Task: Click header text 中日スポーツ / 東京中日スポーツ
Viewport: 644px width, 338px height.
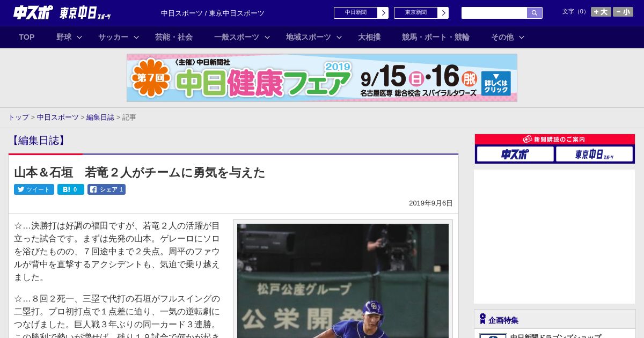Action: [213, 13]
